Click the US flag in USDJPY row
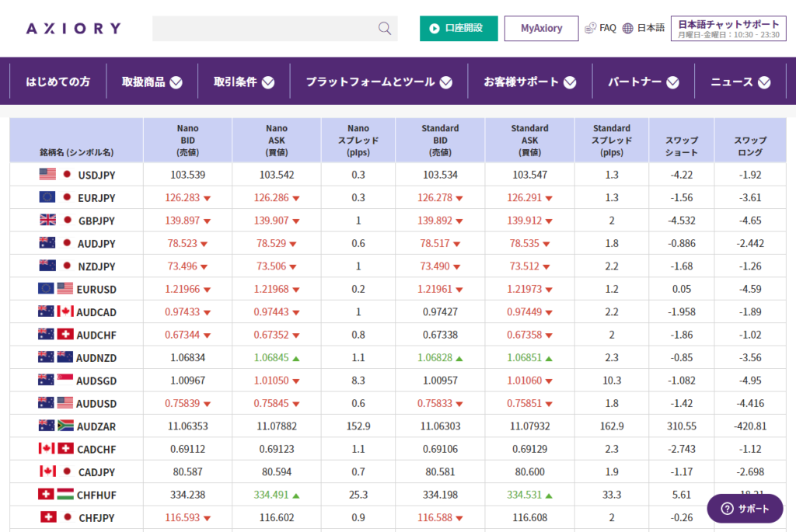The width and height of the screenshot is (796, 532). pyautogui.click(x=47, y=175)
